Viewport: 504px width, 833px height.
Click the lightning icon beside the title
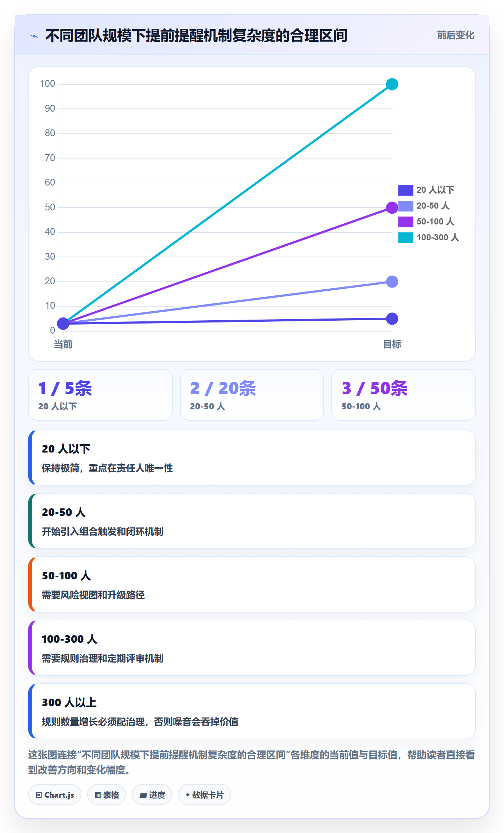(x=34, y=36)
